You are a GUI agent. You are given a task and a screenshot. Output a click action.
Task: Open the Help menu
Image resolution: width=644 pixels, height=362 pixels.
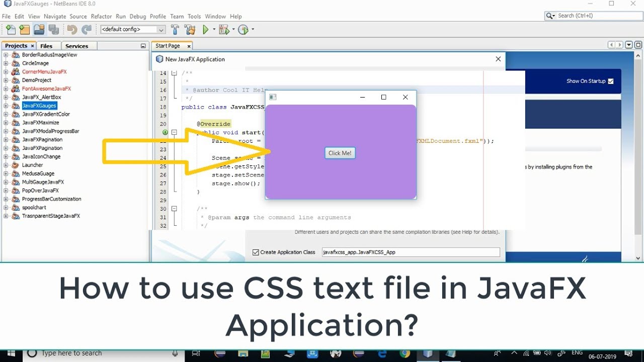click(235, 17)
